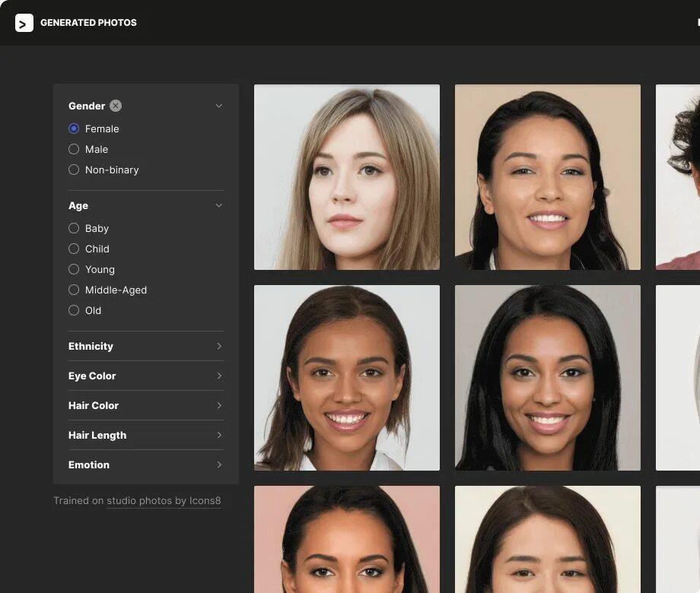Open the blonde woman photo thumbnail
700x593 pixels.
point(347,177)
